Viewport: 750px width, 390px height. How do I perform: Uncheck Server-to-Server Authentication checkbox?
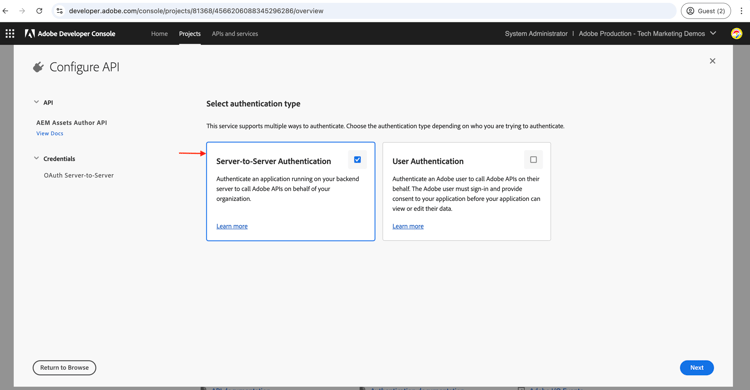[x=357, y=159]
